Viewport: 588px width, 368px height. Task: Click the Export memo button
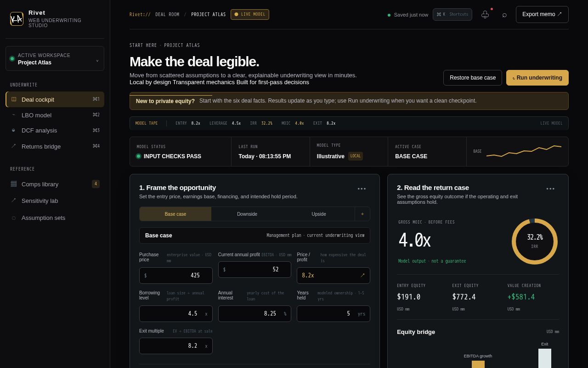[x=542, y=14]
